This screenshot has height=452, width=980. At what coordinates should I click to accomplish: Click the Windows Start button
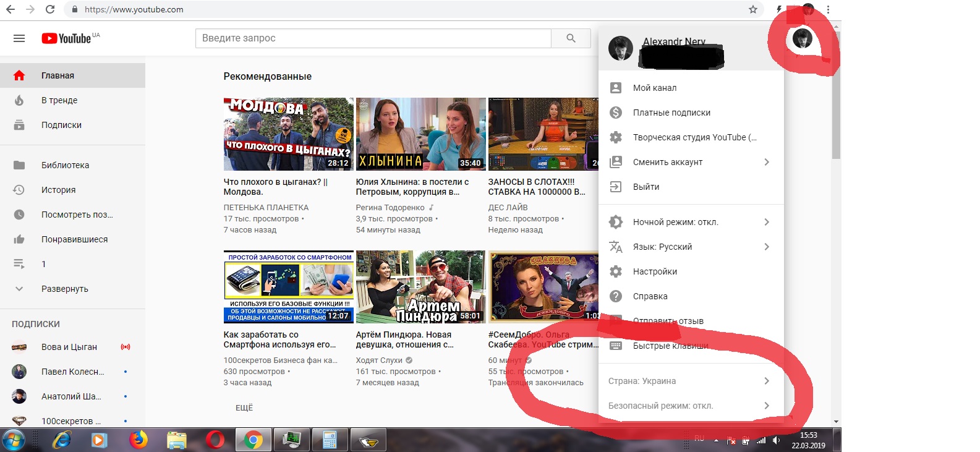14,440
